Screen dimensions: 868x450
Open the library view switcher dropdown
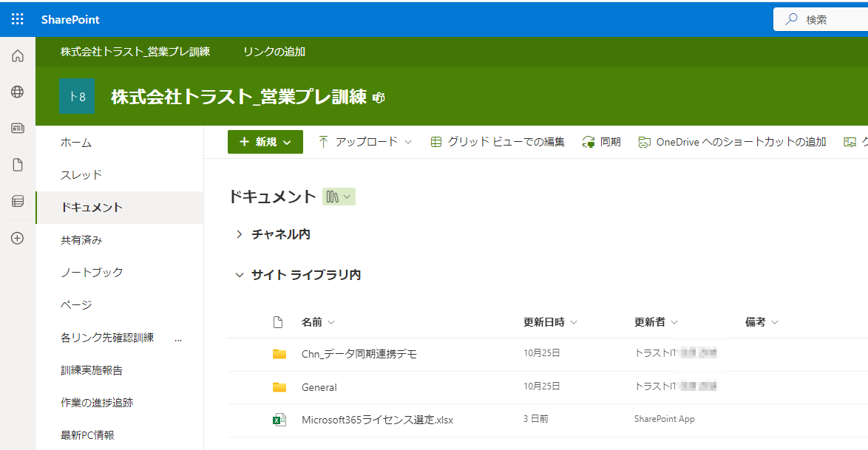(x=339, y=197)
